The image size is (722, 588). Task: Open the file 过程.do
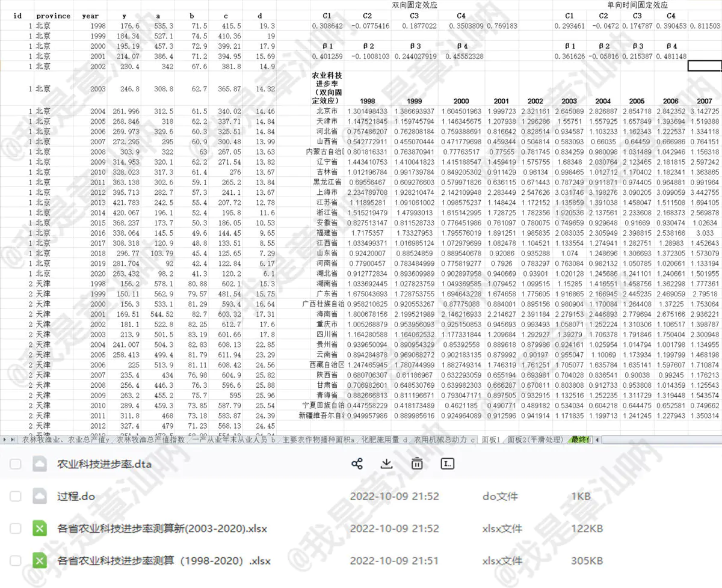(76, 497)
